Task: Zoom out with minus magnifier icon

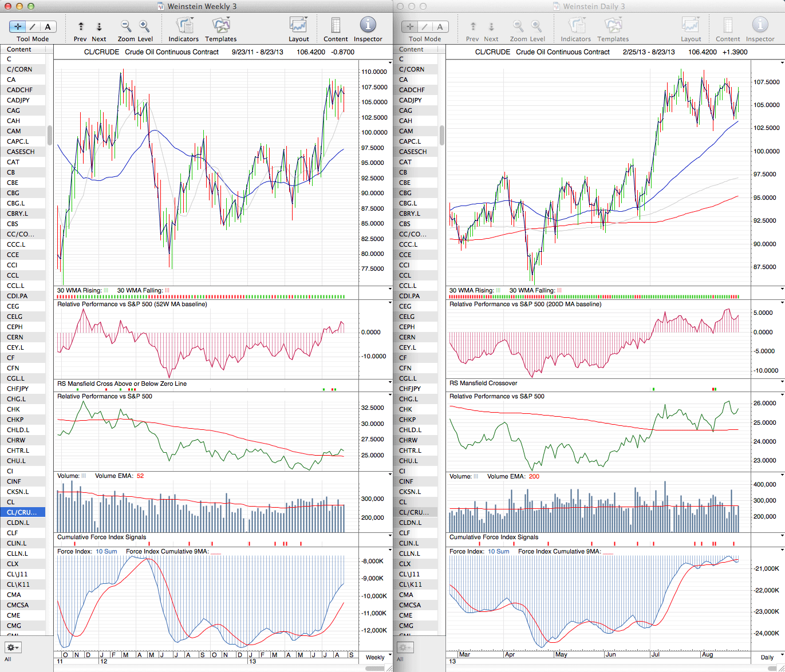Action: [x=126, y=26]
